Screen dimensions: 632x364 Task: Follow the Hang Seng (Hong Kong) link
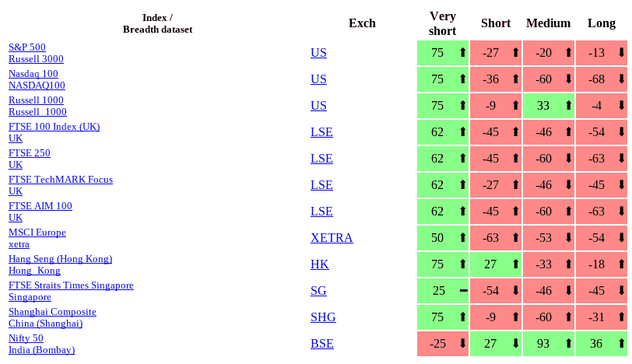pyautogui.click(x=61, y=259)
